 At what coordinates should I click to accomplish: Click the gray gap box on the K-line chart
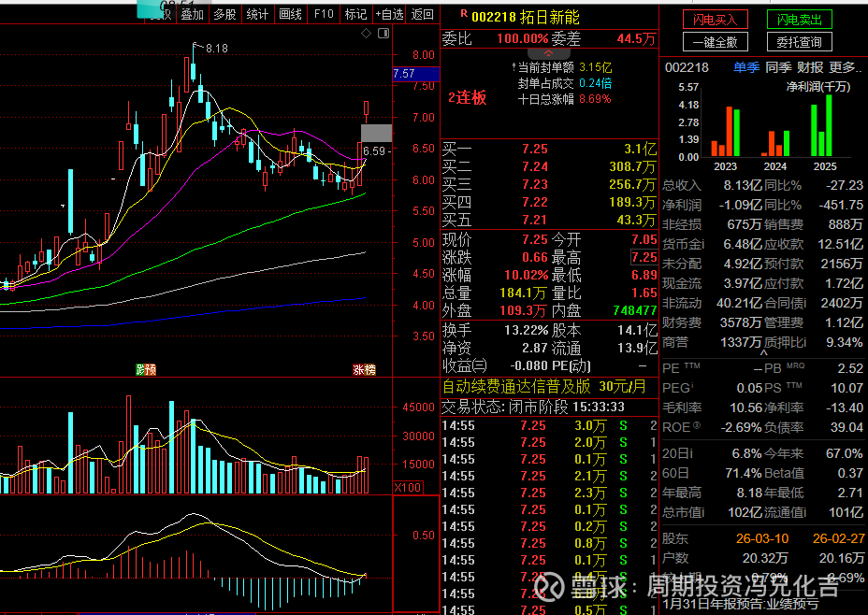tap(376, 134)
